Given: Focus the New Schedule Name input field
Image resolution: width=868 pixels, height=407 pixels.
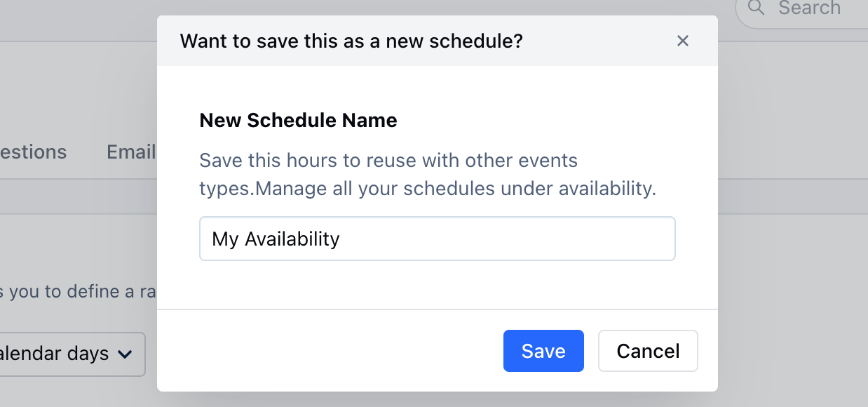Looking at the screenshot, I should point(438,239).
